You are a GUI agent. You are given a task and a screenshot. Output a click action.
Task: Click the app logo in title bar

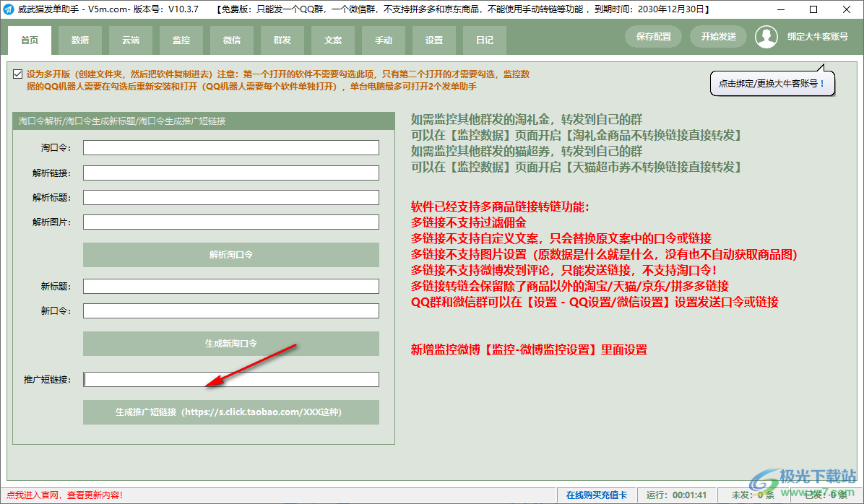(x=8, y=9)
